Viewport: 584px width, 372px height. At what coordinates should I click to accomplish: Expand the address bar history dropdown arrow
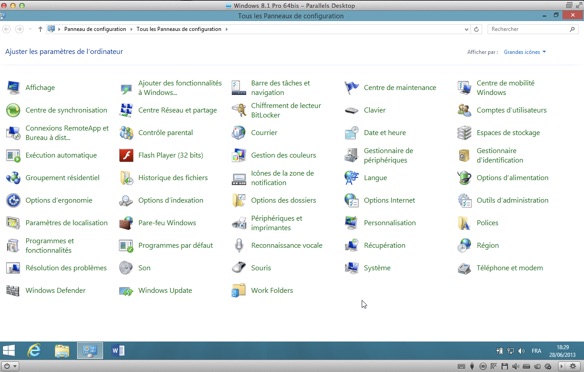tap(466, 29)
